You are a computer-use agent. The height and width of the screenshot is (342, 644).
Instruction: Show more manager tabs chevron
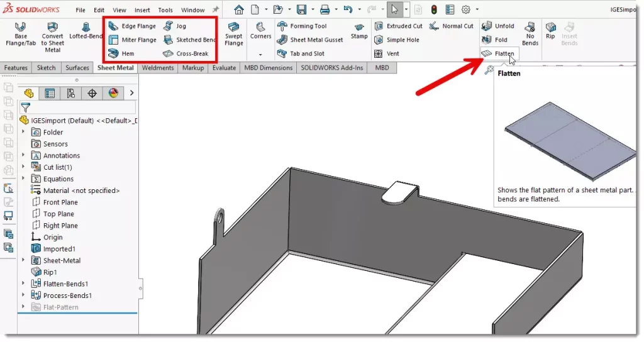click(x=131, y=93)
